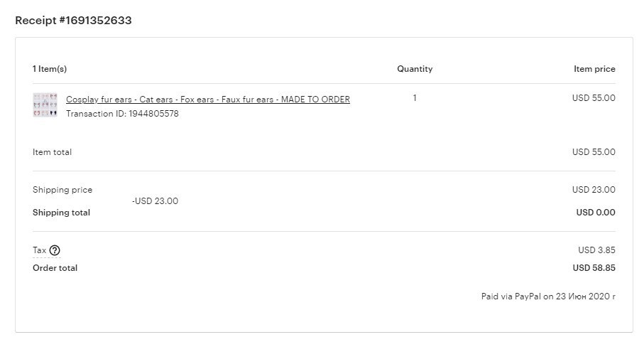Click the Shipping total USD 0.00 value
Image resolution: width=644 pixels, height=342 pixels.
pos(596,213)
